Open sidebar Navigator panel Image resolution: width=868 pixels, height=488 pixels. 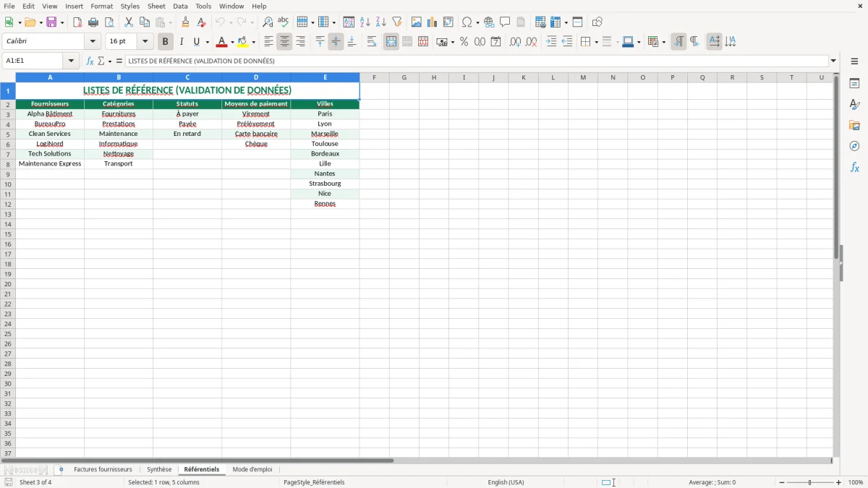(854, 147)
